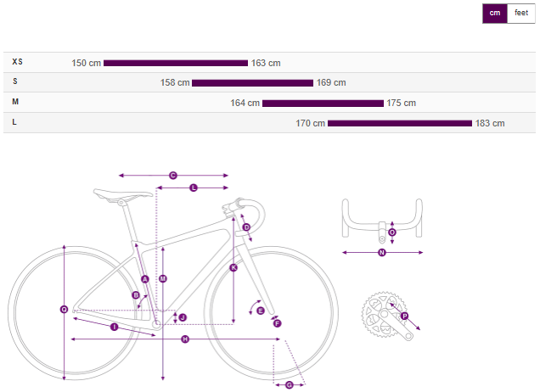Click the J bottom bracket drop marker
This screenshot has width=540, height=392.
pos(183,317)
